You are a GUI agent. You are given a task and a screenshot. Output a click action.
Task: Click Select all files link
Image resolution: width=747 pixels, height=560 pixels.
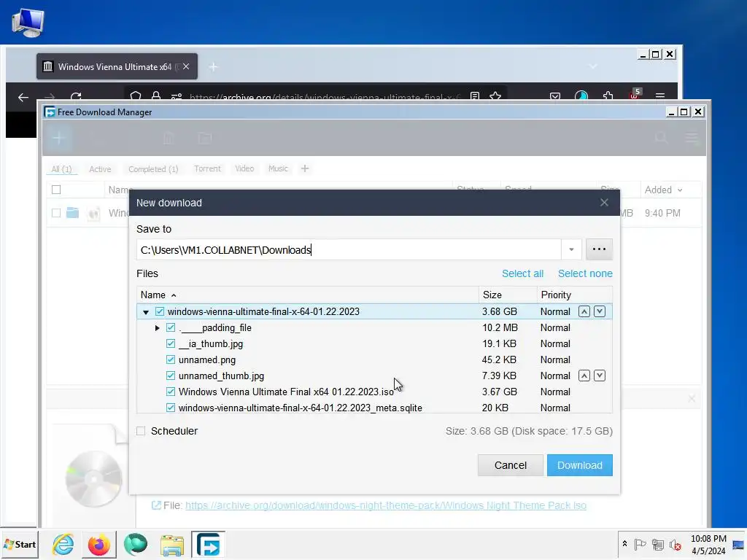[x=522, y=274]
